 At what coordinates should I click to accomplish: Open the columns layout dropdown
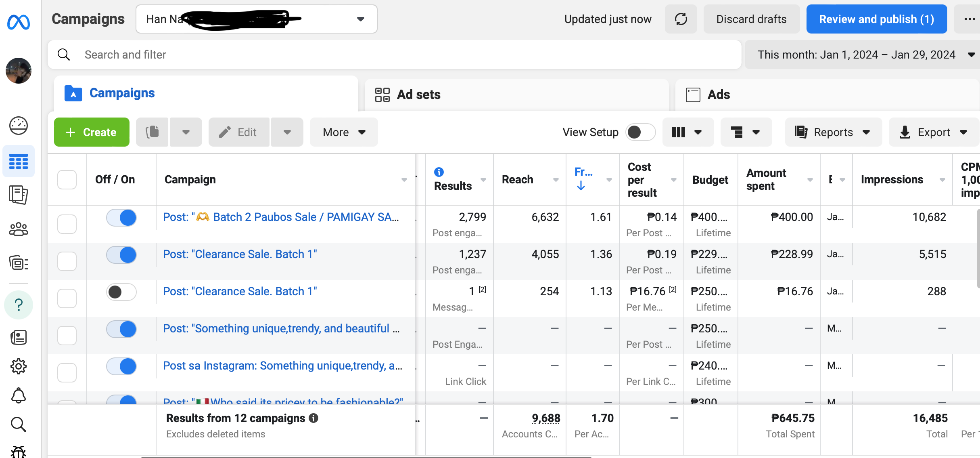pyautogui.click(x=687, y=132)
